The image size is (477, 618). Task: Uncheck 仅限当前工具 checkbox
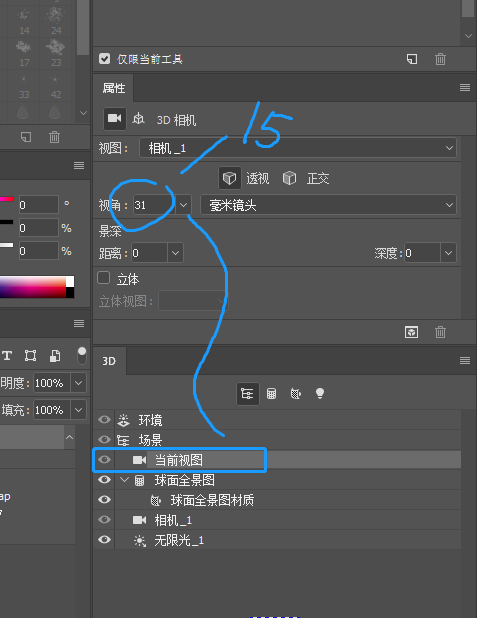point(104,59)
